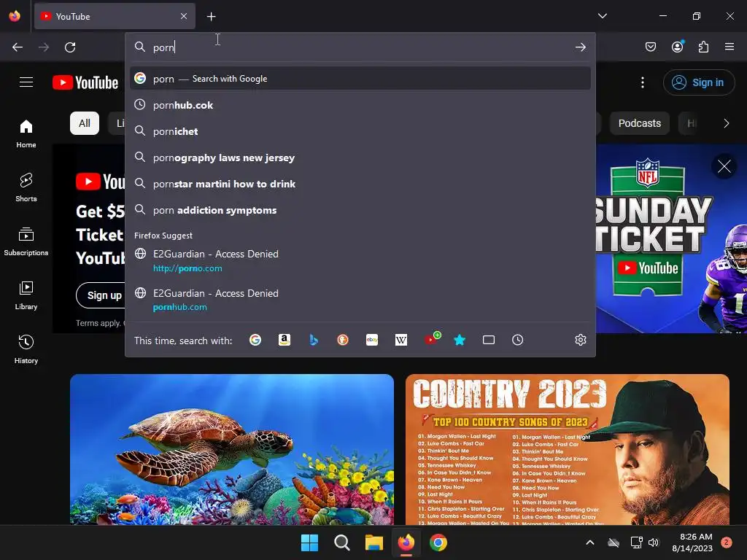Image resolution: width=747 pixels, height=560 pixels.
Task: Open the Country 2023 video thumbnail
Action: pos(568,449)
